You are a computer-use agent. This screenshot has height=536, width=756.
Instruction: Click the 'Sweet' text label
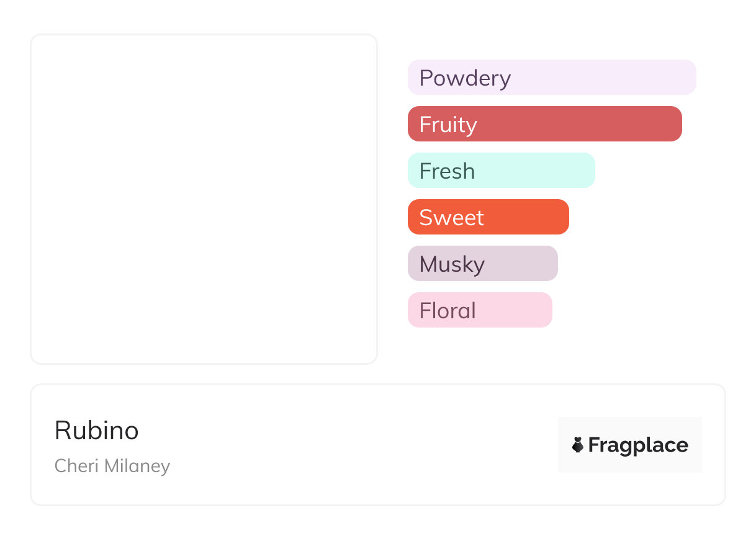tap(451, 218)
